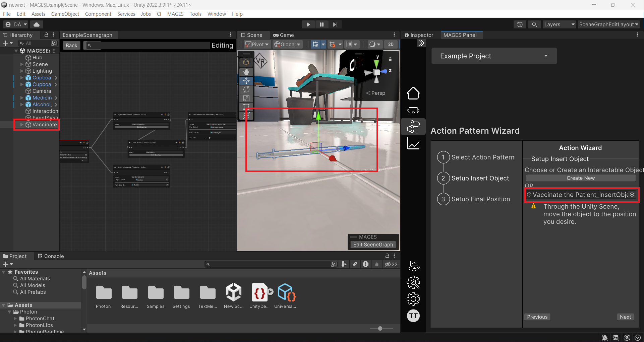This screenshot has width=644, height=342.
Task: Click favorites star filter in Project panel
Action: [x=377, y=264]
